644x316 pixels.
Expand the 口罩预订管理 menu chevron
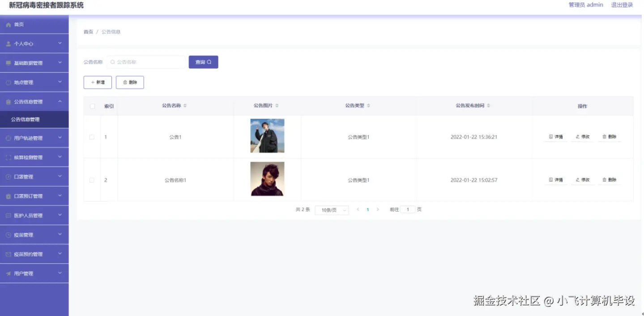click(x=60, y=196)
